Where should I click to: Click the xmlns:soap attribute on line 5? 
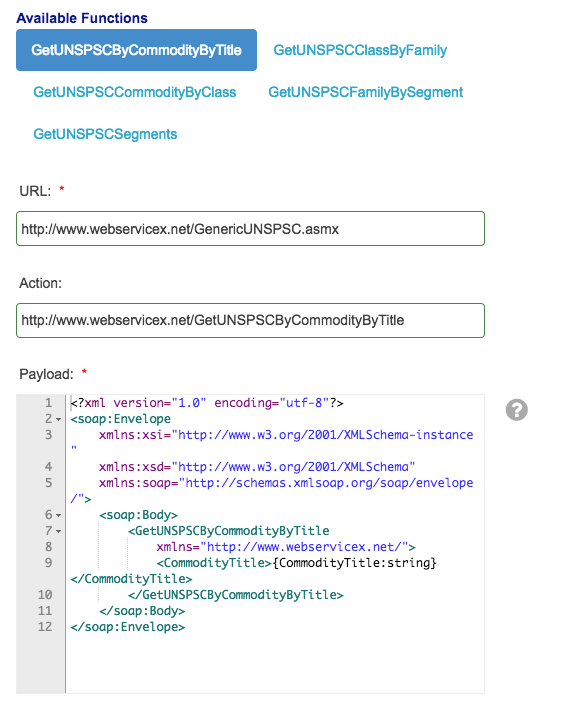[286, 483]
